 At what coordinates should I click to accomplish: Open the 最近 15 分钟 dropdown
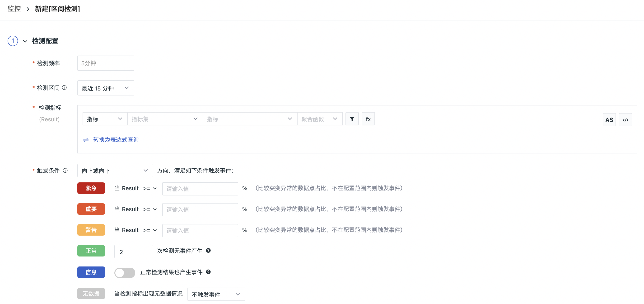106,88
